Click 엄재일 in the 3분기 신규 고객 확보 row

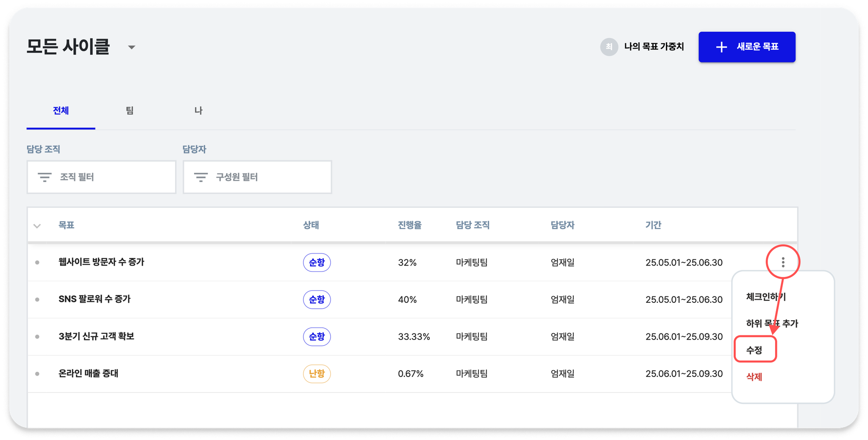(x=562, y=337)
